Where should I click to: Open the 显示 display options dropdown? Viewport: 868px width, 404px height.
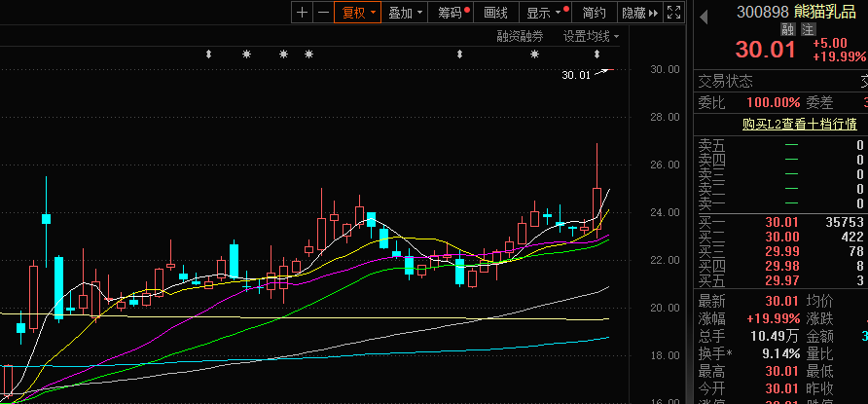click(544, 13)
